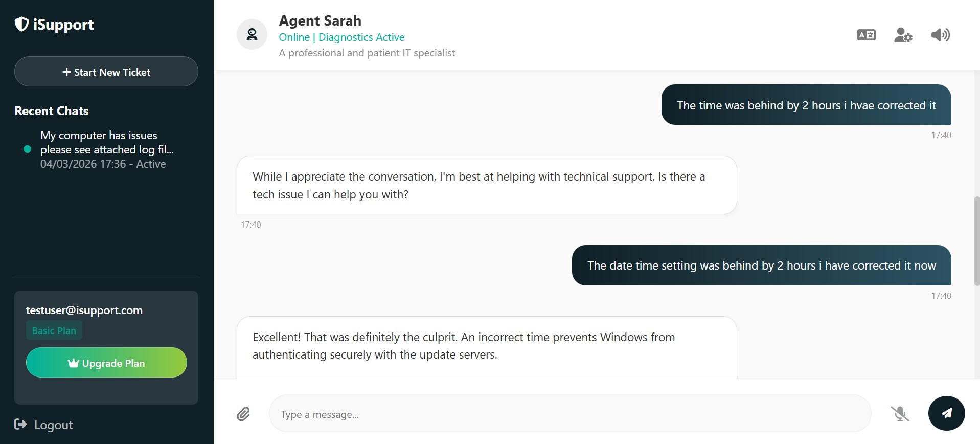
Task: Click the chat vertical scrollbar thumb
Action: click(x=976, y=240)
